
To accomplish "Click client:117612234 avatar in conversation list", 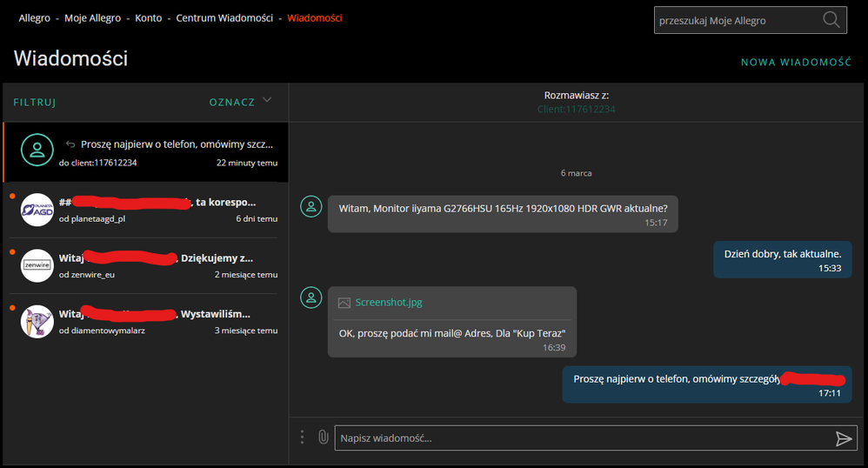I will pyautogui.click(x=37, y=150).
